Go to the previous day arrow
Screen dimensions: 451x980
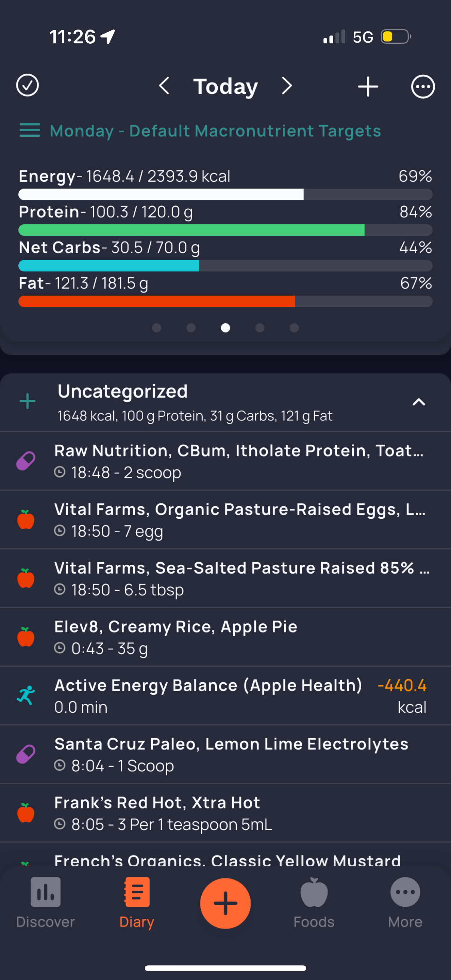pos(165,86)
